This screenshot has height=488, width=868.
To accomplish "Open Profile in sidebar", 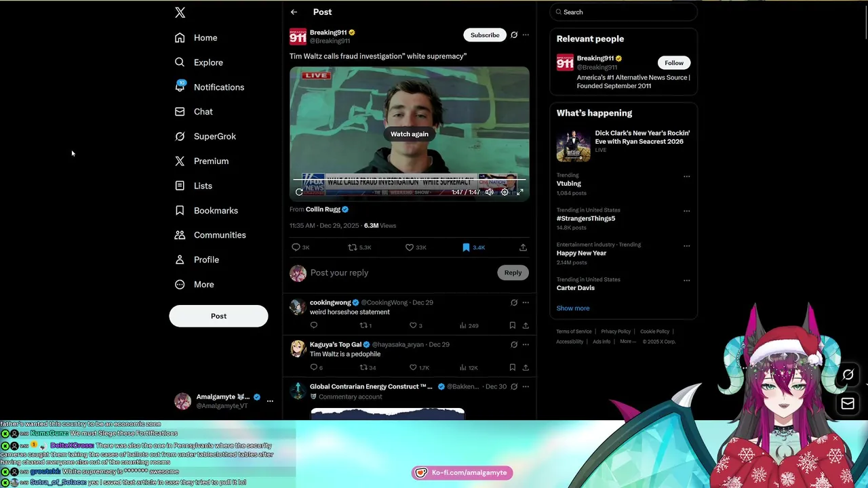I will tap(197, 260).
